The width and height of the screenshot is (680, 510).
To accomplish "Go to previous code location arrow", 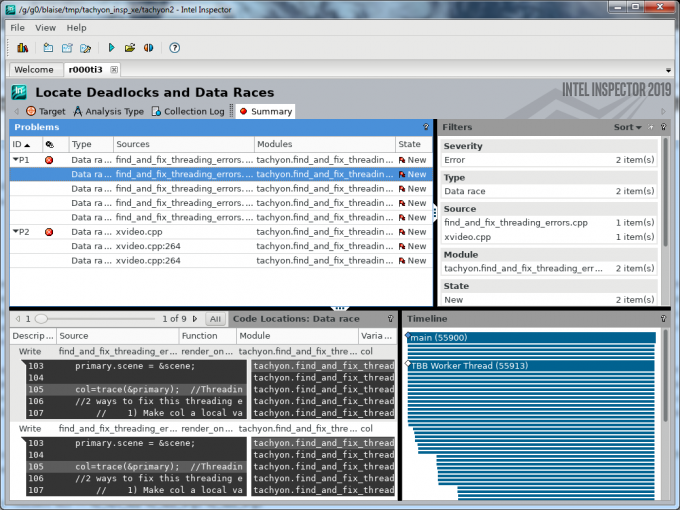I will (x=18, y=319).
